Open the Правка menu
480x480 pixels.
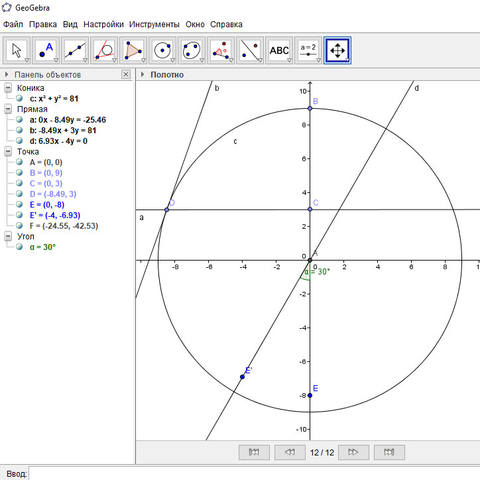click(x=43, y=24)
